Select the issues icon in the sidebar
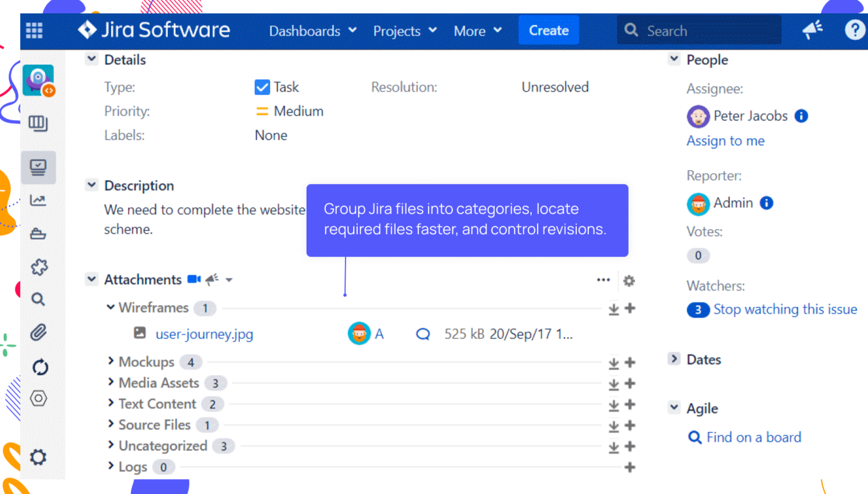The width and height of the screenshot is (868, 494). pyautogui.click(x=38, y=167)
